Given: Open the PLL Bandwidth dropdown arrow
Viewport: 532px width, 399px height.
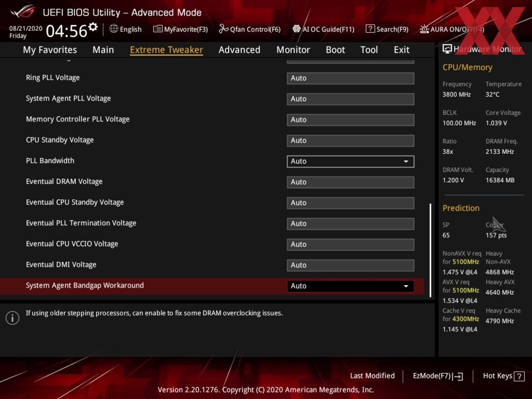Looking at the screenshot, I should click(x=406, y=161).
